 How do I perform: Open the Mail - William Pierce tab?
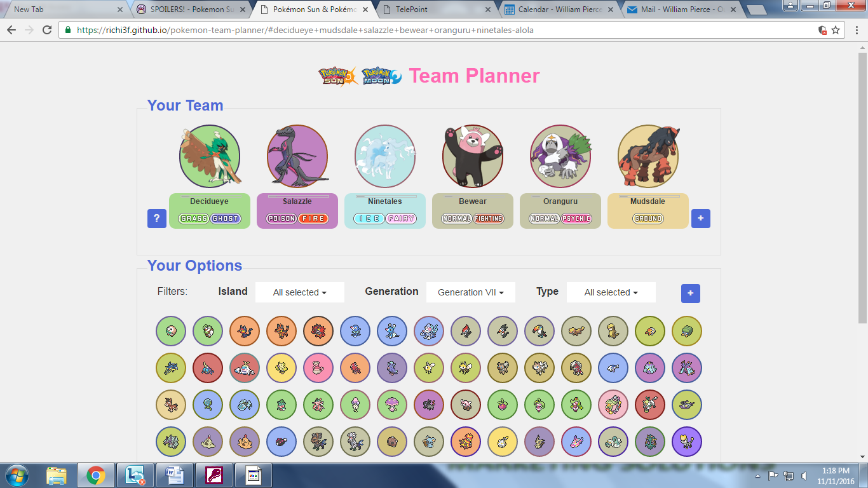pos(681,10)
